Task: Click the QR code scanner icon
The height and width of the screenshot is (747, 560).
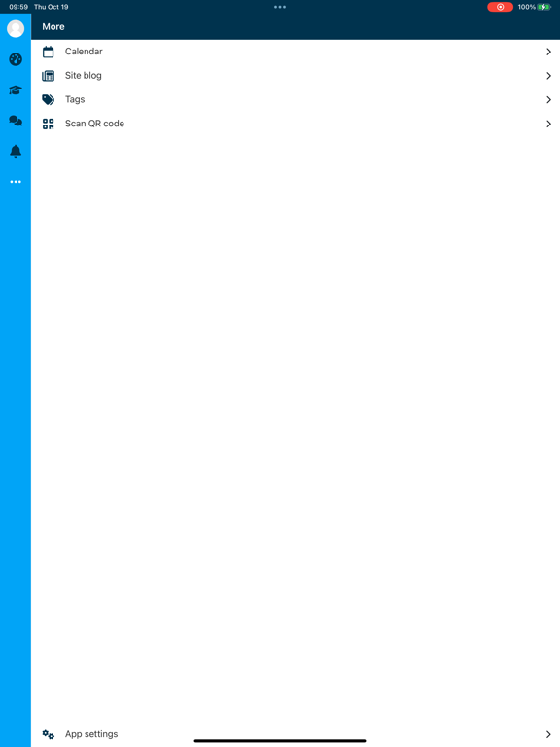Action: (48, 124)
